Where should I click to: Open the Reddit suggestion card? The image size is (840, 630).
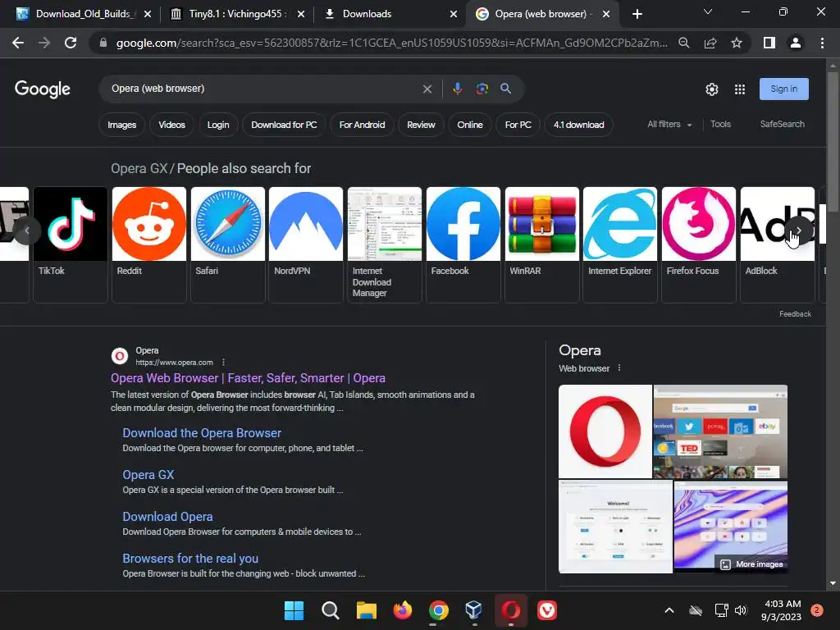tap(149, 244)
